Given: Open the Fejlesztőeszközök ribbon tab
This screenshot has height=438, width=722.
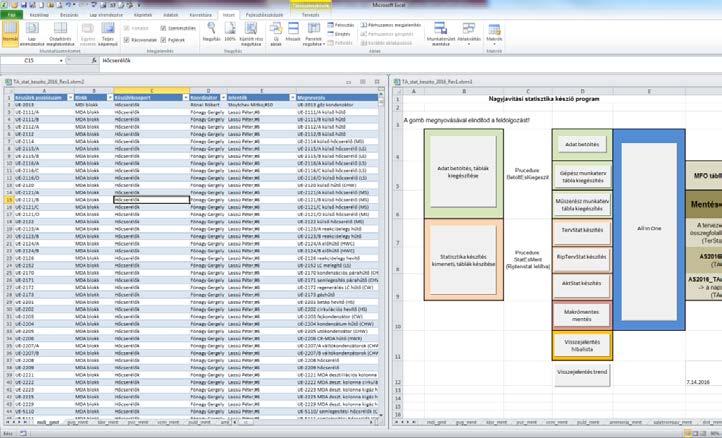Looking at the screenshot, I should [264, 15].
